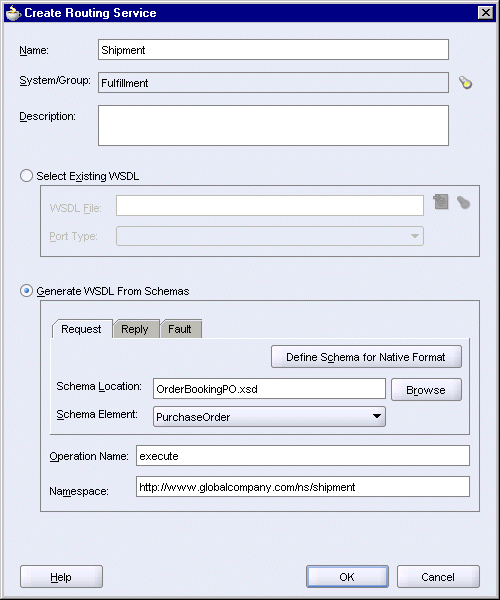Confirm the dialog with OK
Image resolution: width=500 pixels, height=600 pixels.
(347, 577)
